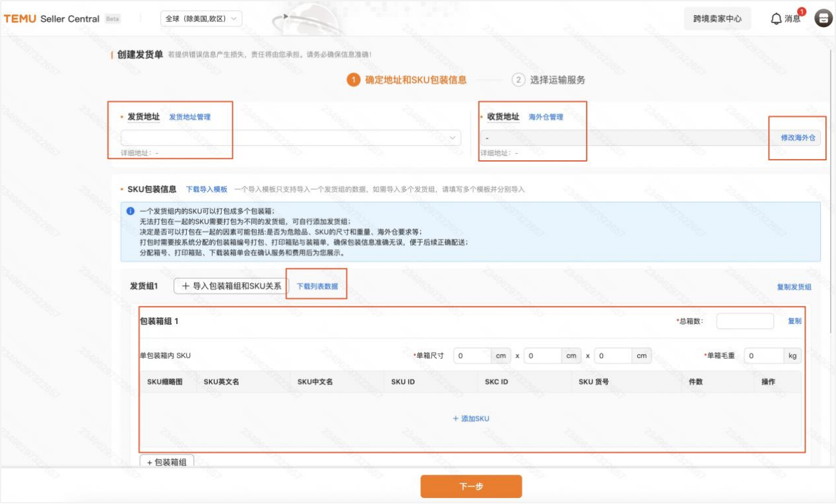Open the user avatar menu
Viewport: 836px width, 504px height.
tap(823, 18)
